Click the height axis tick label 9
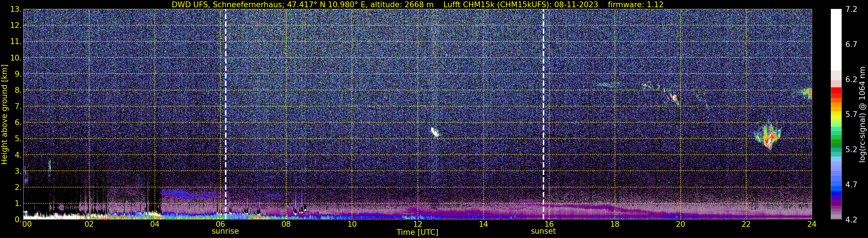The width and height of the screenshot is (868, 238). pos(18,74)
